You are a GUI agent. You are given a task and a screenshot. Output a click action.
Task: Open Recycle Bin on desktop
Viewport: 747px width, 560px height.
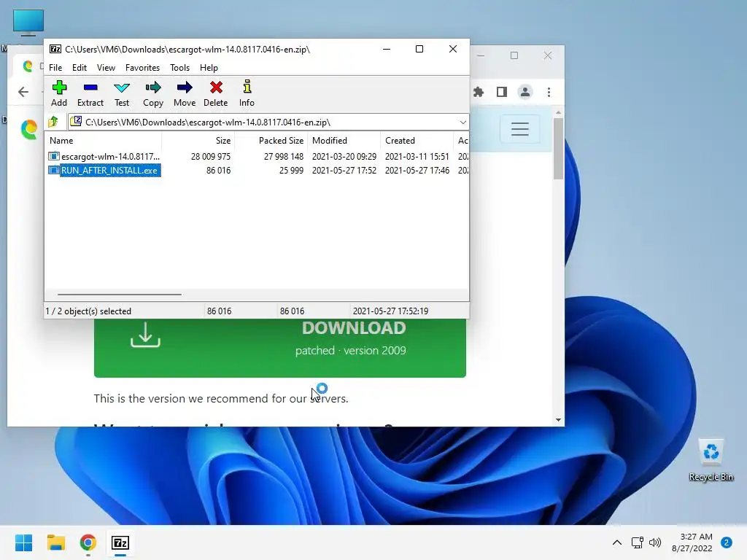click(711, 459)
